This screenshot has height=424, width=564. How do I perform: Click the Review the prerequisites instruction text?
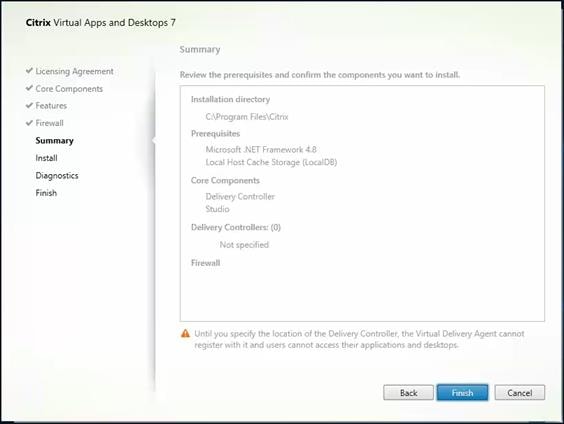320,75
